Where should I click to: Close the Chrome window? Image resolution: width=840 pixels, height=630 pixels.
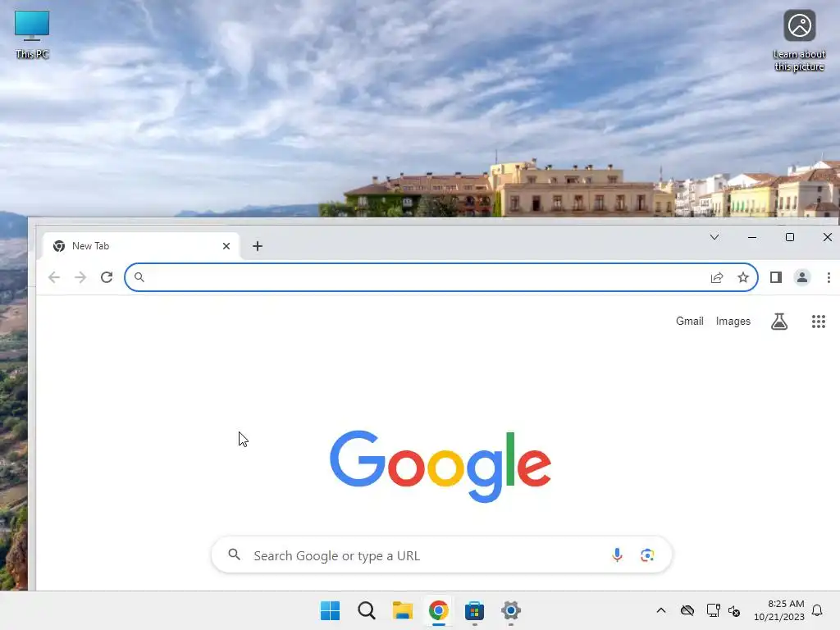point(827,237)
